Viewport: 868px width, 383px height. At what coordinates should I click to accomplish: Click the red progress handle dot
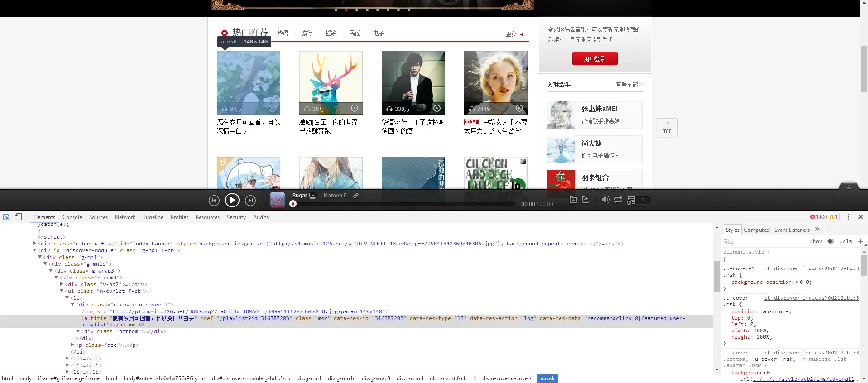pos(293,204)
